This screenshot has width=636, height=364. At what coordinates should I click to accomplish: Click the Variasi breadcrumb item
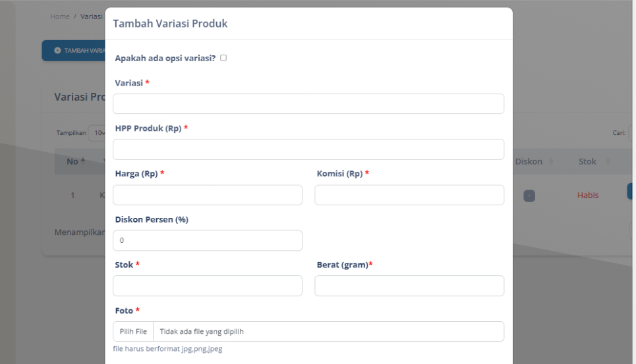(91, 16)
